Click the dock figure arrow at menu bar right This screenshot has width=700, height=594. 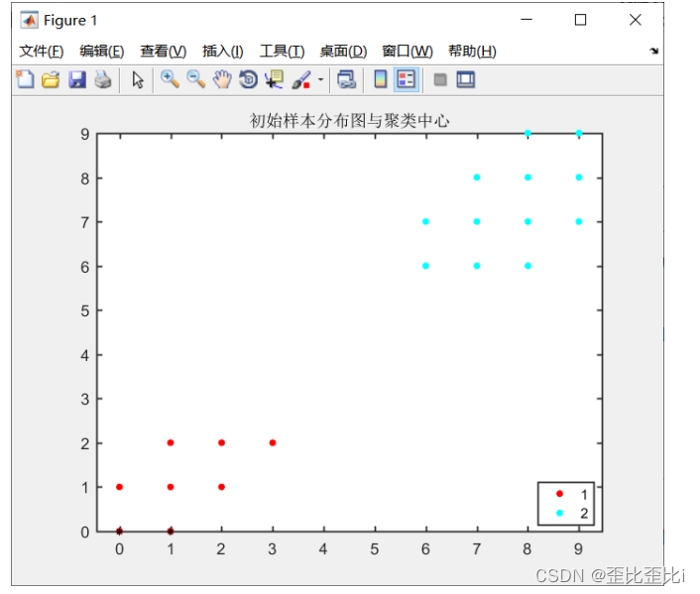tap(654, 51)
